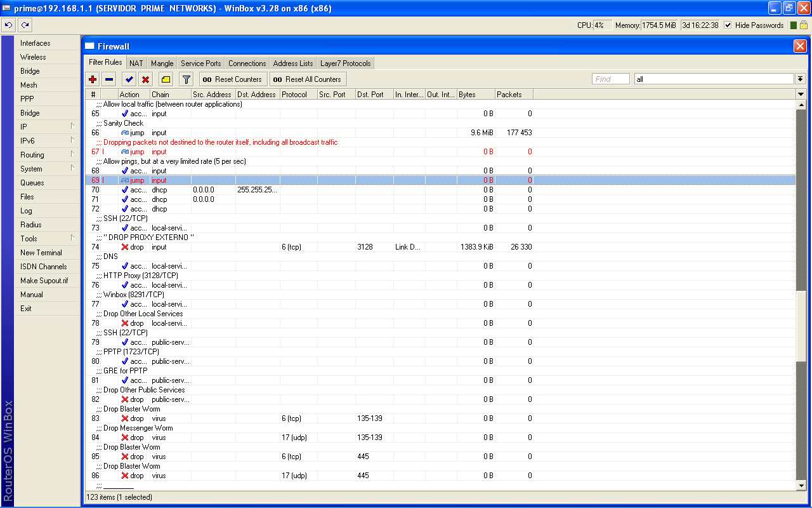Viewport: 812px width, 508px height.
Task: Click the Redo arrow in top toolbar
Action: (x=25, y=25)
